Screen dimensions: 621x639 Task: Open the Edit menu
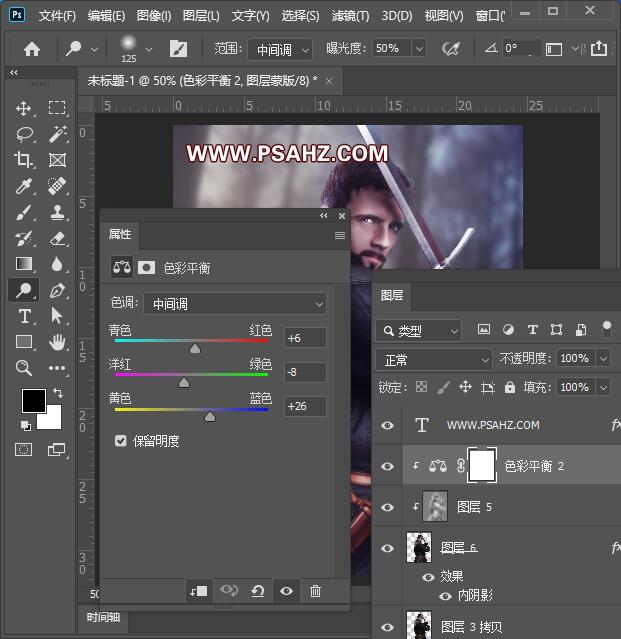click(x=106, y=16)
